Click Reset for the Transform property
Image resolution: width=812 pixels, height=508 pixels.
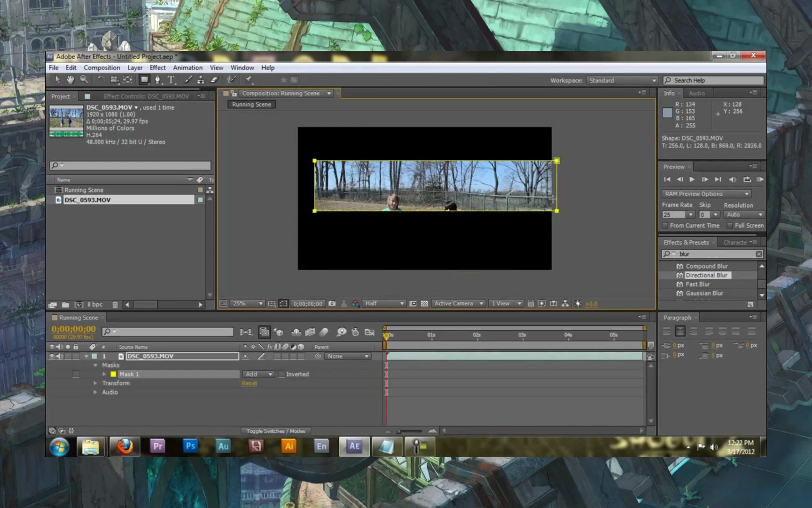point(250,383)
